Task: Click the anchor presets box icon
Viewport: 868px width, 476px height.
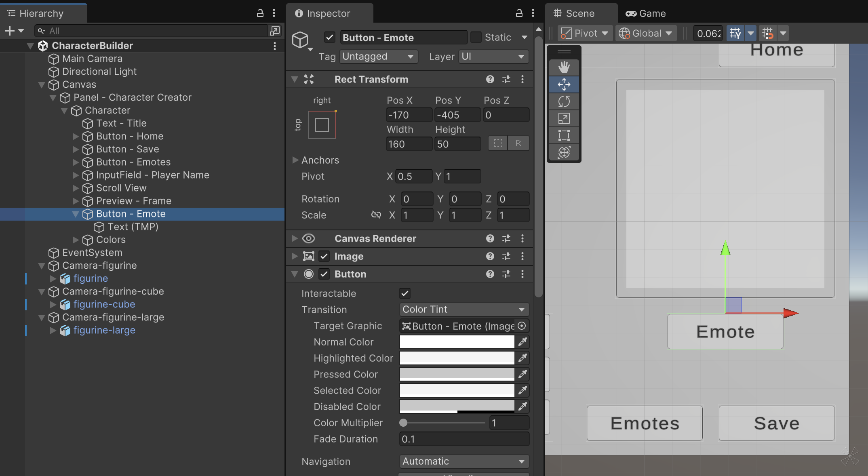Action: point(322,125)
